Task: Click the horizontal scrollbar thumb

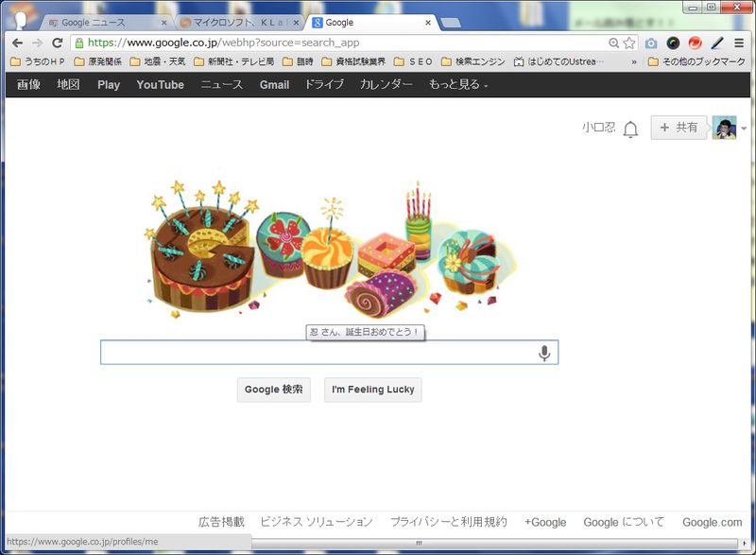Action: click(x=420, y=543)
